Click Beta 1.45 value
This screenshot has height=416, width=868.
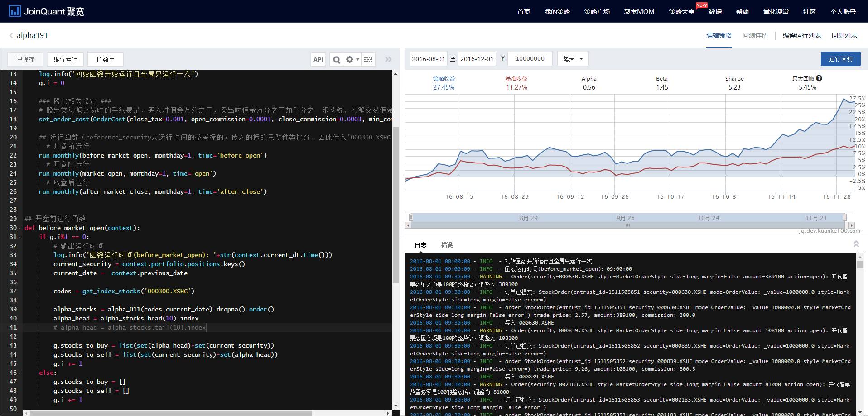coord(662,87)
